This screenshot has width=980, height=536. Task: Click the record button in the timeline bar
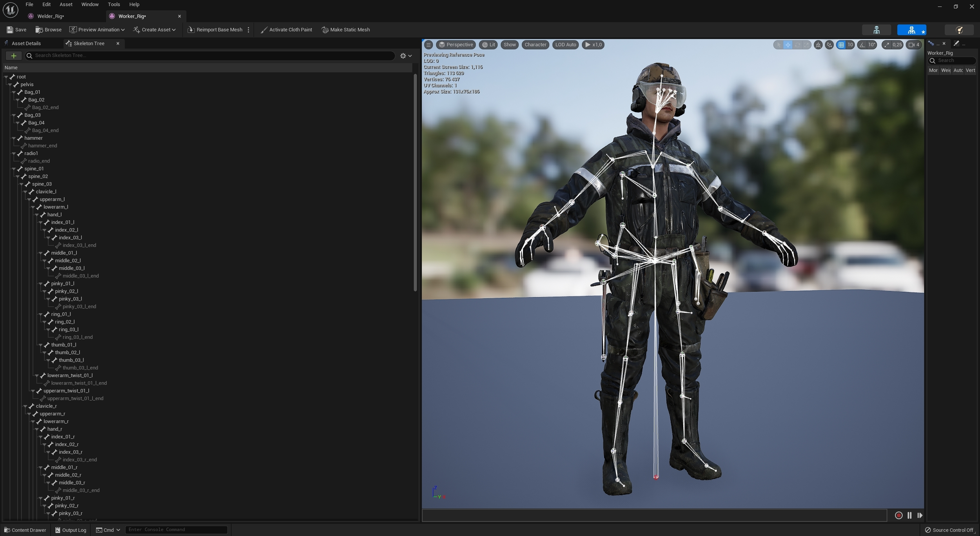click(898, 515)
